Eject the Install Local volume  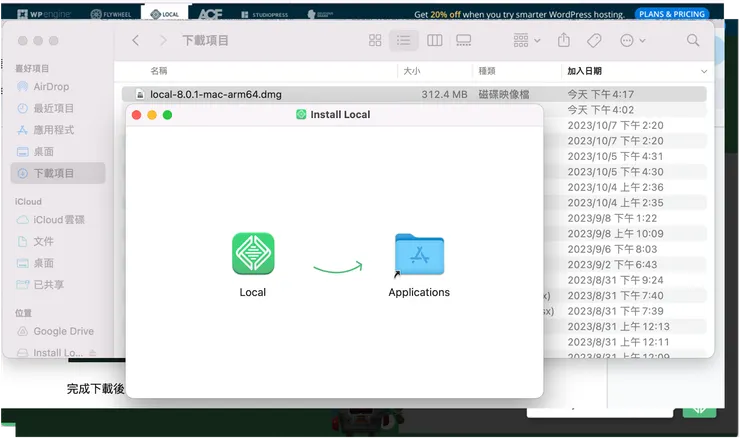92,353
